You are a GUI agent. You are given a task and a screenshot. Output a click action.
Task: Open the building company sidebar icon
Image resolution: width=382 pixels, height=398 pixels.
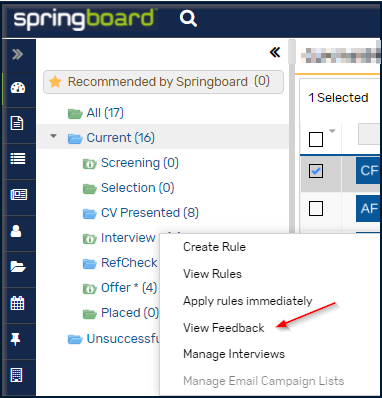click(x=16, y=375)
